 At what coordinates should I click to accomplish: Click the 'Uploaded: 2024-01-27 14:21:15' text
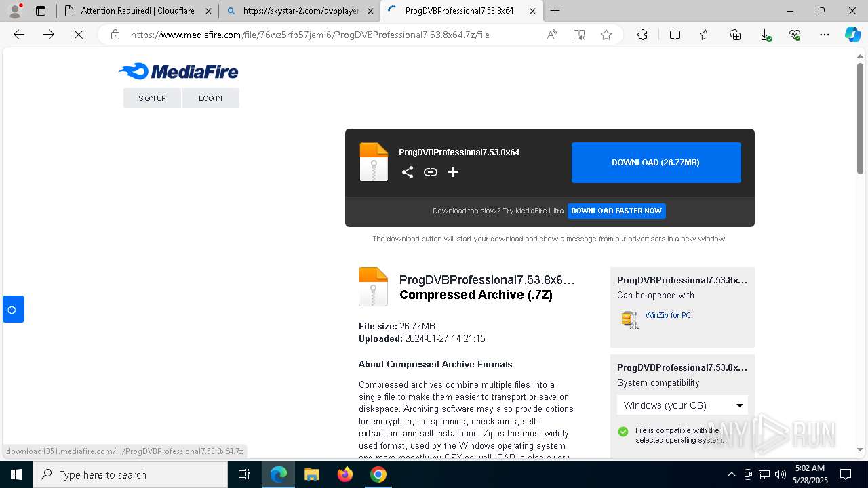tap(422, 338)
